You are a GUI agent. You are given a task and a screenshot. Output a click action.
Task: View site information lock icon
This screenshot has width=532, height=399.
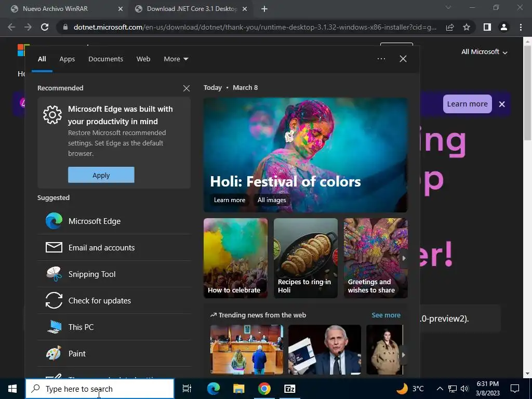[x=65, y=27]
